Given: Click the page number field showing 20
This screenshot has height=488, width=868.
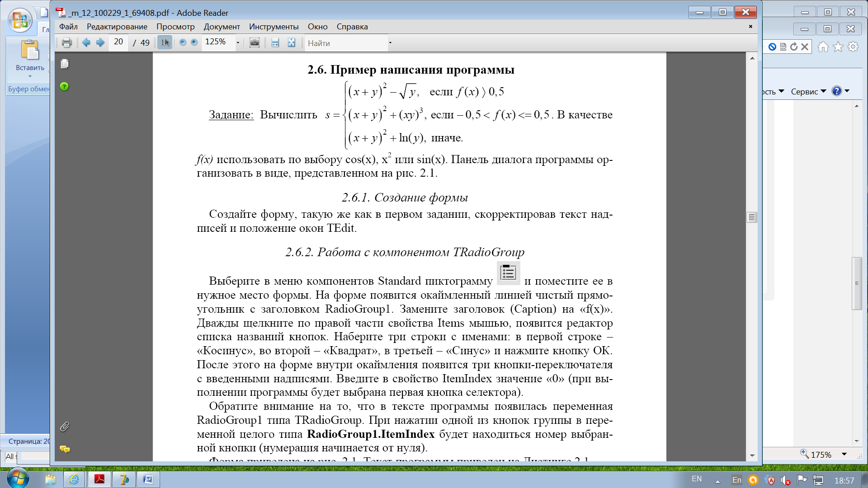Looking at the screenshot, I should tap(118, 42).
